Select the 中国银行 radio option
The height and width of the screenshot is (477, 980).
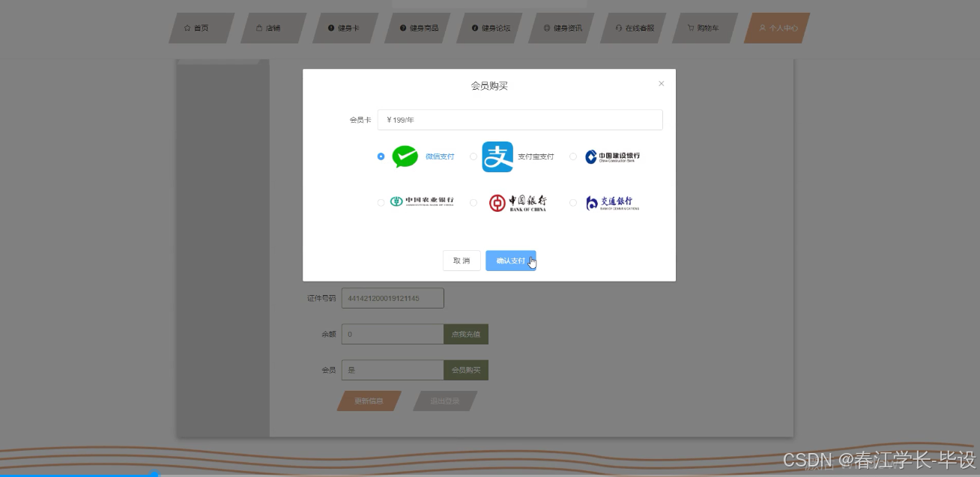[473, 202]
